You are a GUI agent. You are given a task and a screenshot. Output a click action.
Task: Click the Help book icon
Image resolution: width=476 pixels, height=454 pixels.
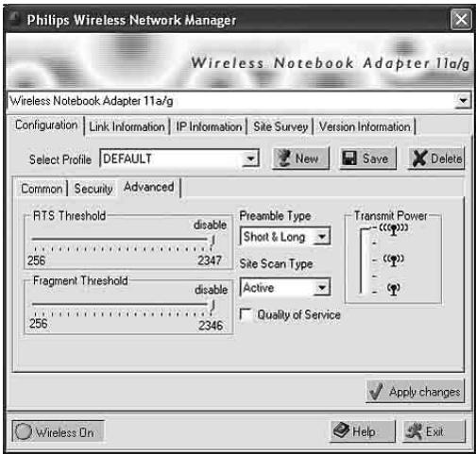[341, 430]
